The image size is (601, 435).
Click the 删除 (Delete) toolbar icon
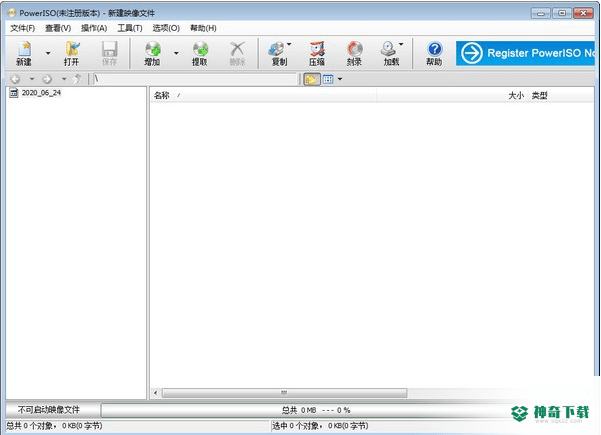tap(237, 53)
